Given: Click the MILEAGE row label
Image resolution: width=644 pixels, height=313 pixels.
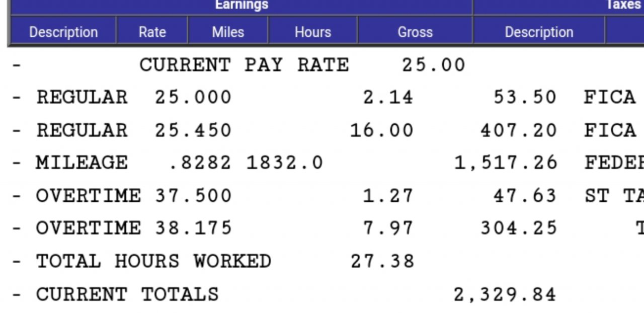Looking at the screenshot, I should (x=82, y=163).
